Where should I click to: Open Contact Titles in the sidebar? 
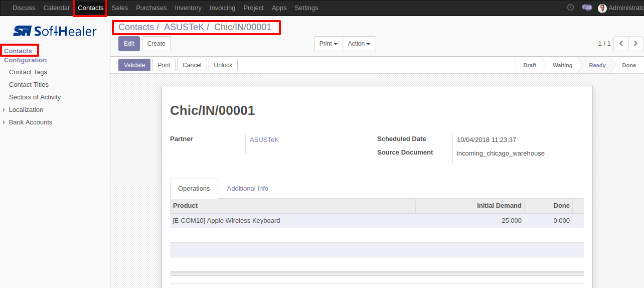pyautogui.click(x=29, y=85)
